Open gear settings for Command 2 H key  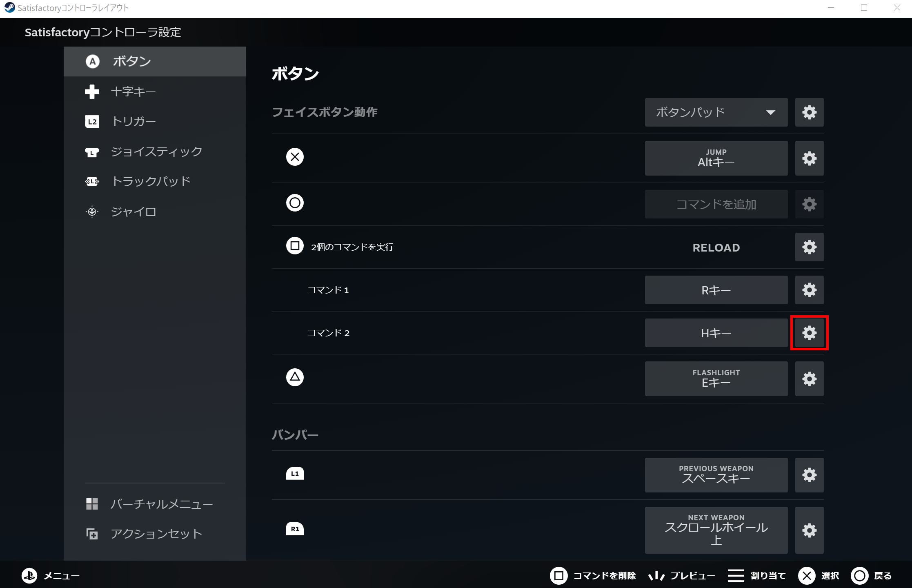[x=809, y=333]
